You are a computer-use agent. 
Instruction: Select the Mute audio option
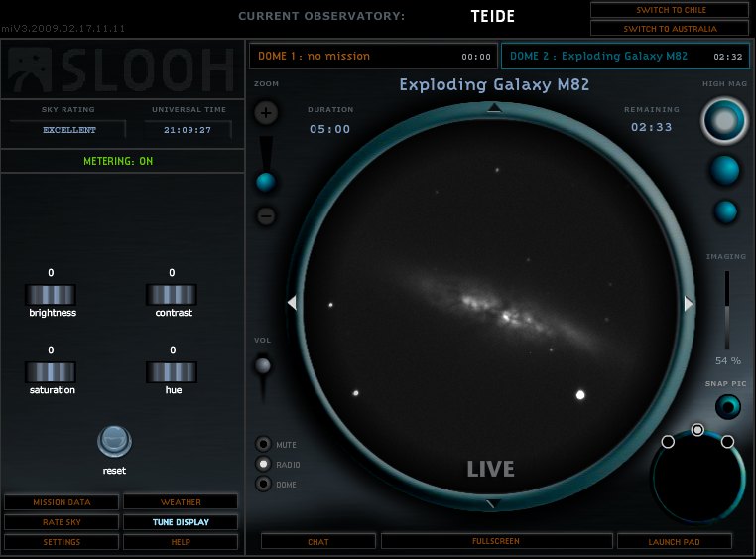pos(263,444)
